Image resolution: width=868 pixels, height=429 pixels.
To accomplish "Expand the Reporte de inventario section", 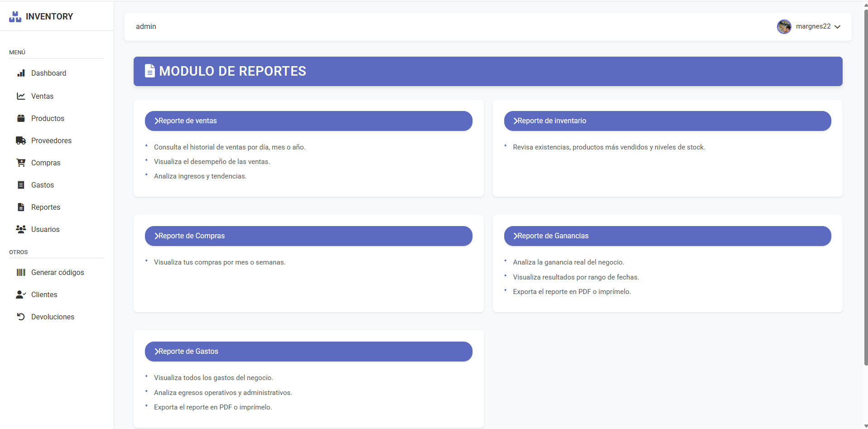I will click(x=667, y=121).
